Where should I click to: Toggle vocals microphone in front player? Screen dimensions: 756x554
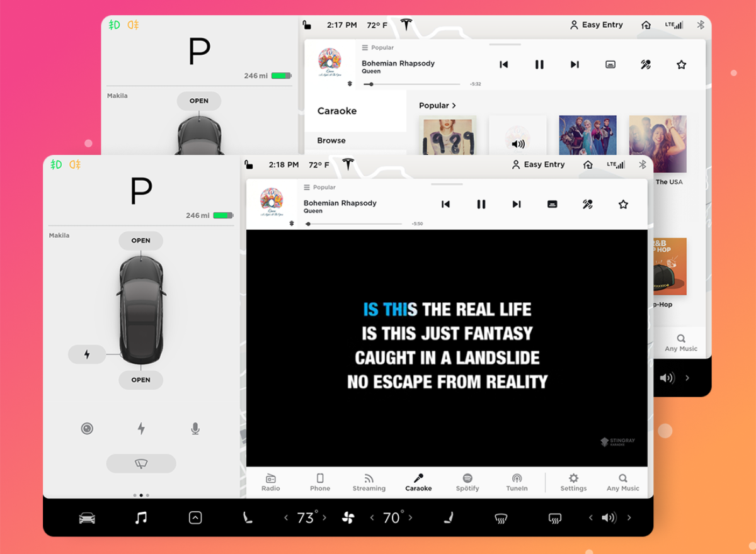pyautogui.click(x=588, y=204)
